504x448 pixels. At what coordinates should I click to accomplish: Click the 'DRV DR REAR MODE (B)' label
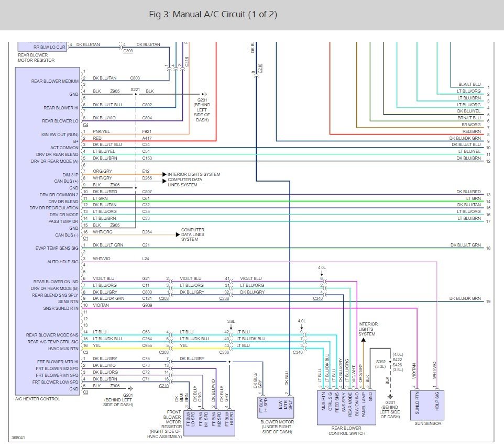54,288
